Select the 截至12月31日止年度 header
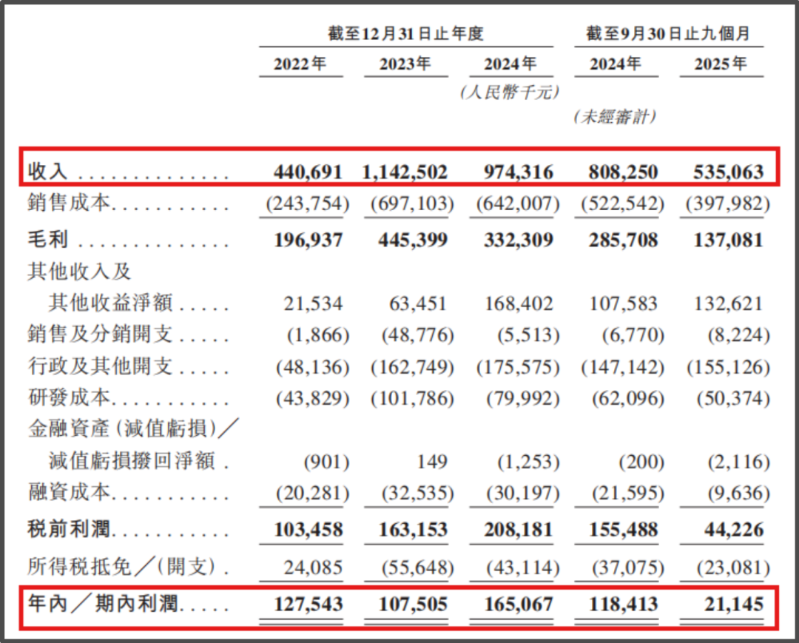 click(406, 33)
